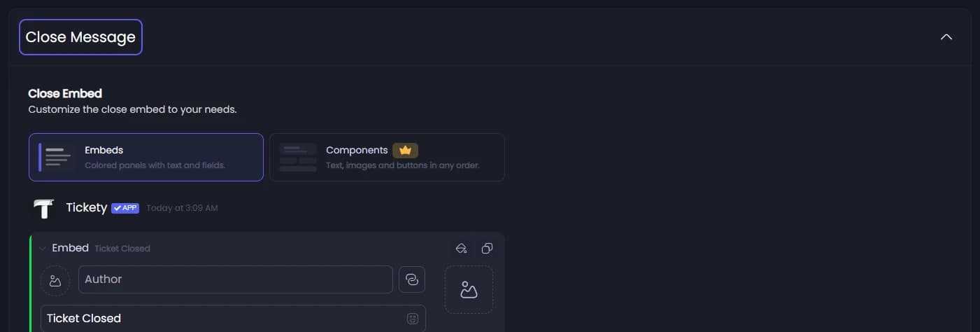Open the emoji picker in the title field

413,319
